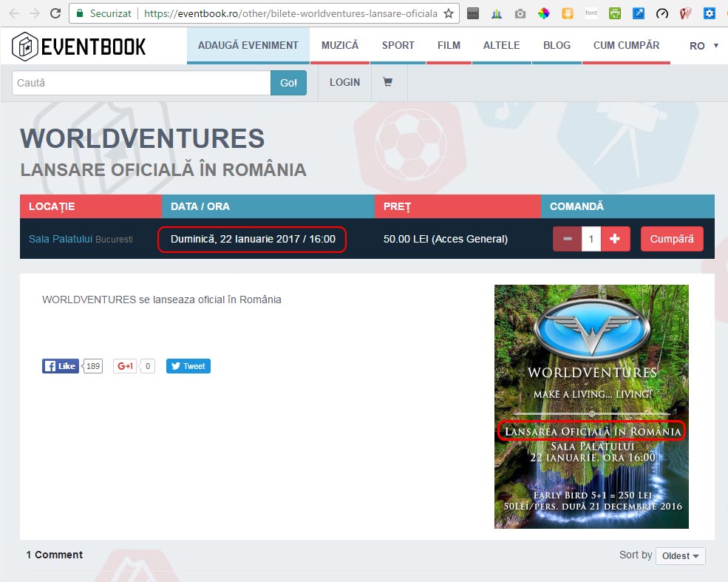
Task: Open the RO language dropdown
Action: [x=704, y=46]
